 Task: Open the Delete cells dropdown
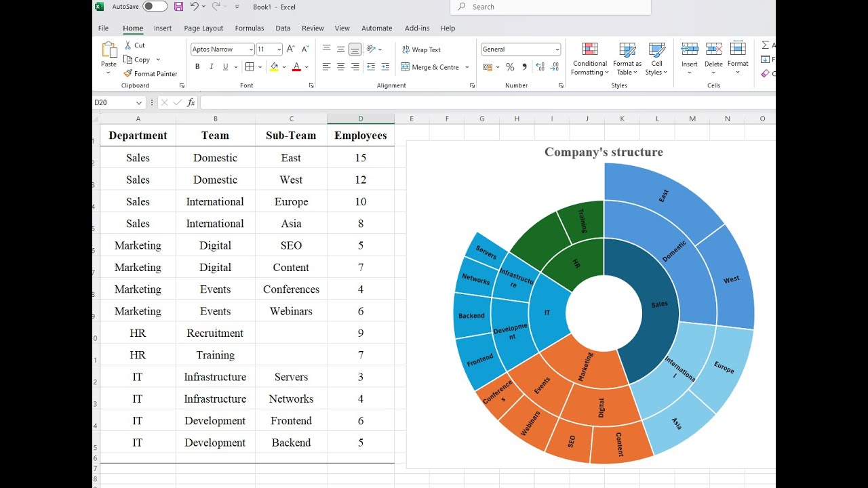click(713, 73)
